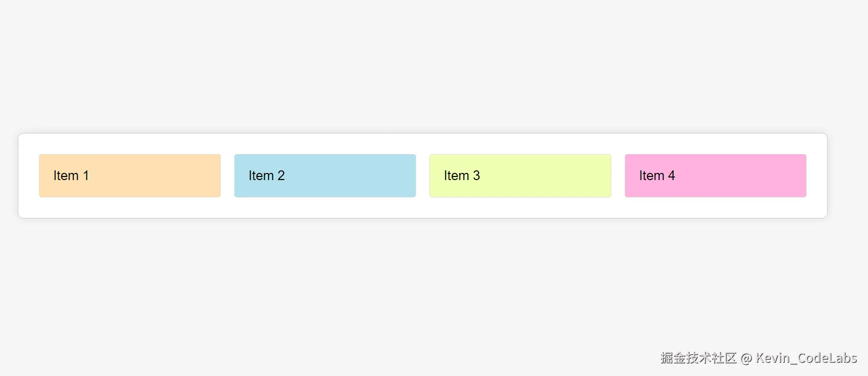
Task: Click the white gap between Item 3 and Item 4
Action: 618,175
